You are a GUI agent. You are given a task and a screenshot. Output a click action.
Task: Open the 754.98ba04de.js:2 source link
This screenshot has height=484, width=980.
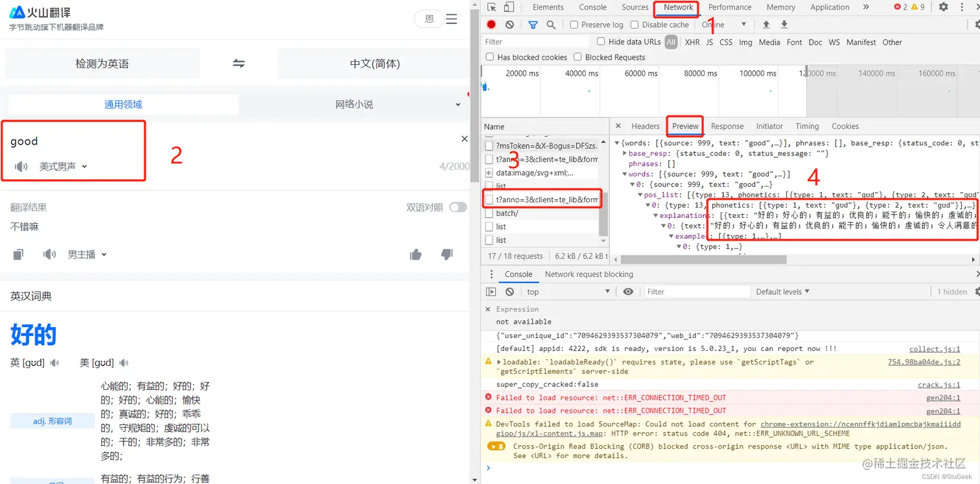(924, 362)
